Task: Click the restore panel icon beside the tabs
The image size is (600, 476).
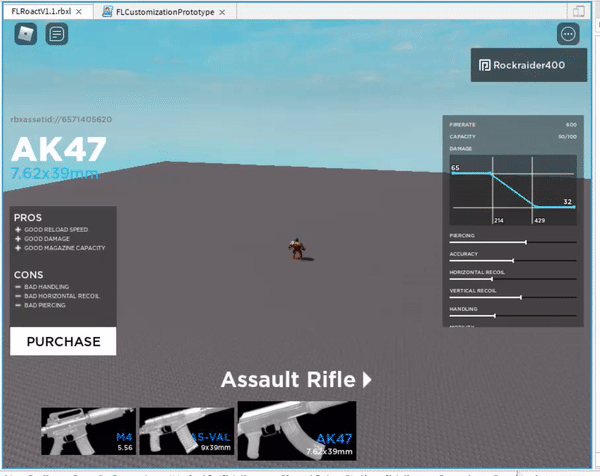Action: (x=579, y=11)
